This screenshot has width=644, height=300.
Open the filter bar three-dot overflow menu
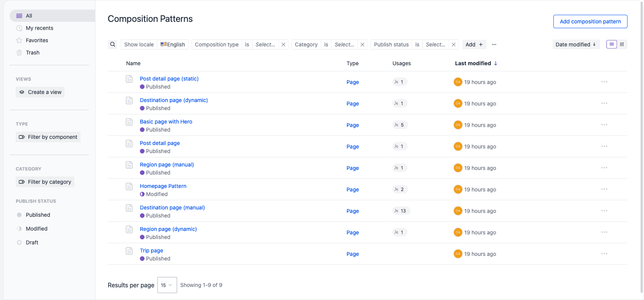(494, 45)
